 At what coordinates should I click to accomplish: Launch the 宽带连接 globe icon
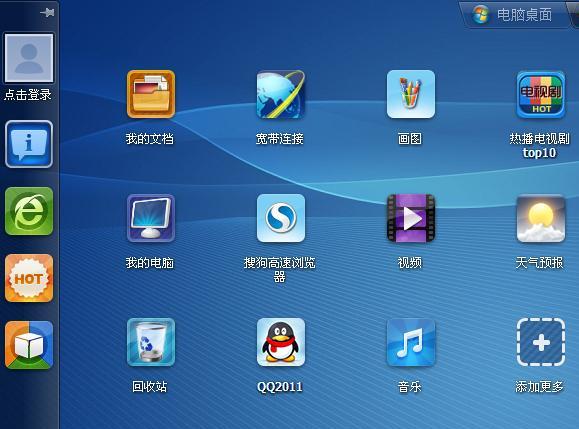(x=281, y=94)
